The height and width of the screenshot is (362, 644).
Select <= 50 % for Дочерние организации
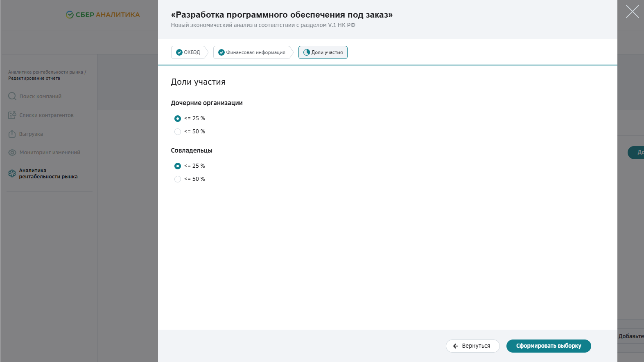[x=178, y=132]
